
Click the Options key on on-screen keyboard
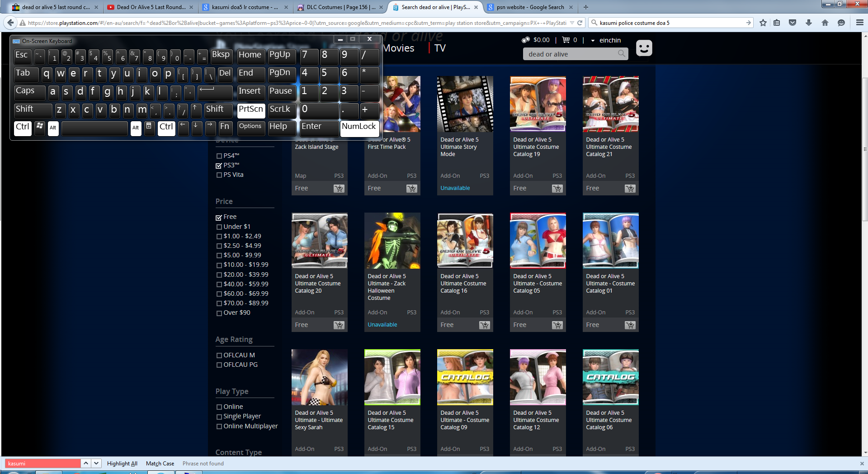(x=250, y=128)
